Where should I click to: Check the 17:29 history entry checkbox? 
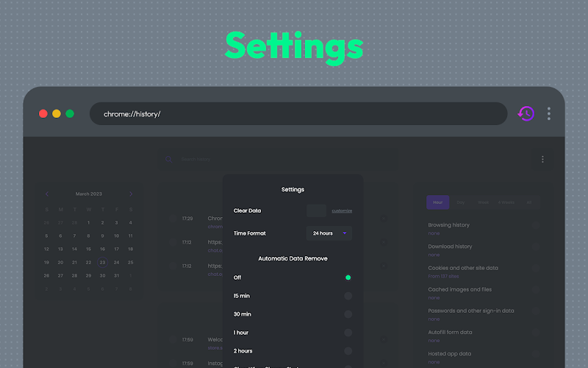point(173,218)
